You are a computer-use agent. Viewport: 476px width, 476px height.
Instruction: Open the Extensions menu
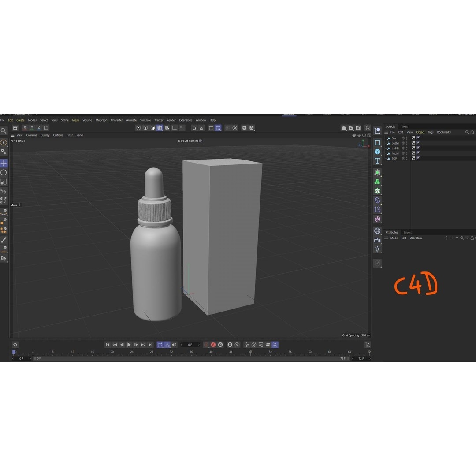186,120
